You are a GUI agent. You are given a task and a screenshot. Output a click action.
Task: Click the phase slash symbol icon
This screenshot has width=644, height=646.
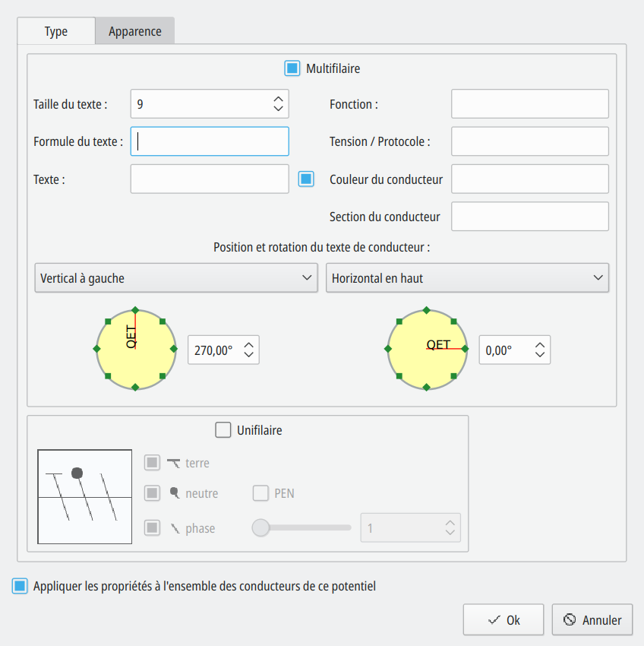point(174,528)
